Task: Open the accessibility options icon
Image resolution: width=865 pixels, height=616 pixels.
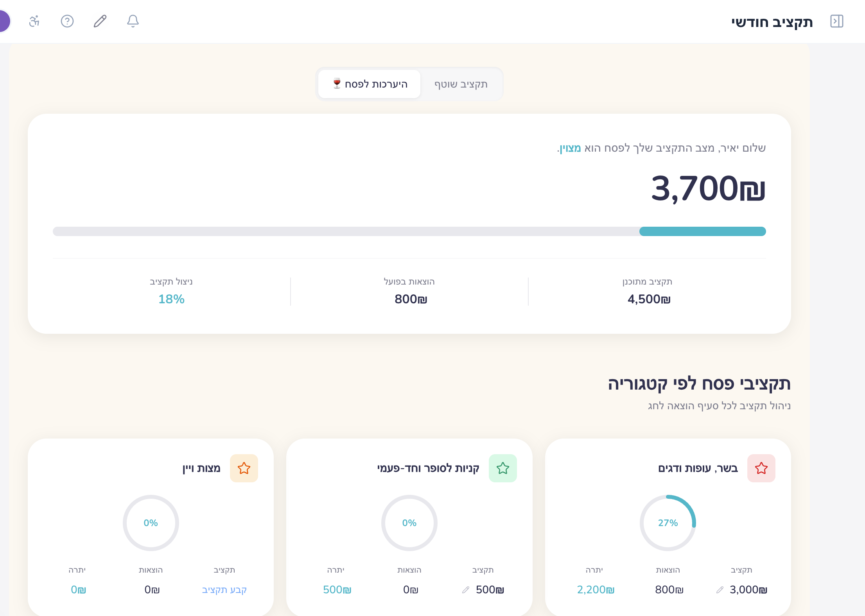Action: (x=34, y=21)
